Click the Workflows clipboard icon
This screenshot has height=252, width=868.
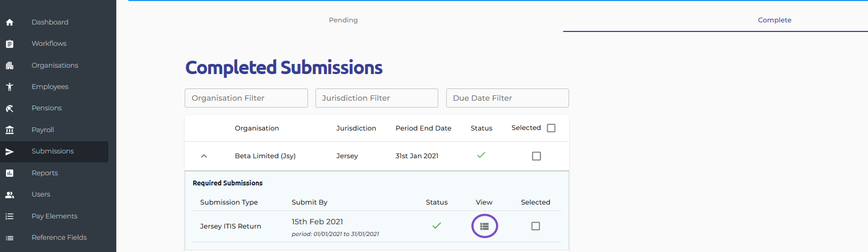click(10, 44)
